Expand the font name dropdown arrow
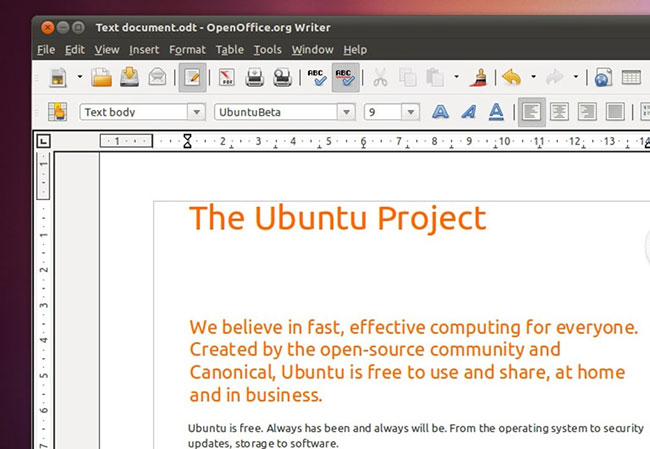Image resolution: width=650 pixels, height=449 pixels. [347, 112]
